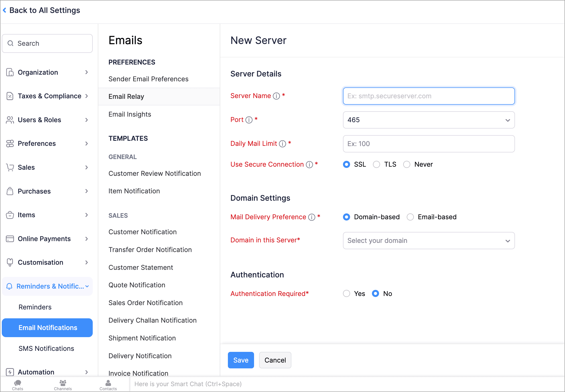
Task: Open Sender Email Preferences
Action: click(148, 79)
